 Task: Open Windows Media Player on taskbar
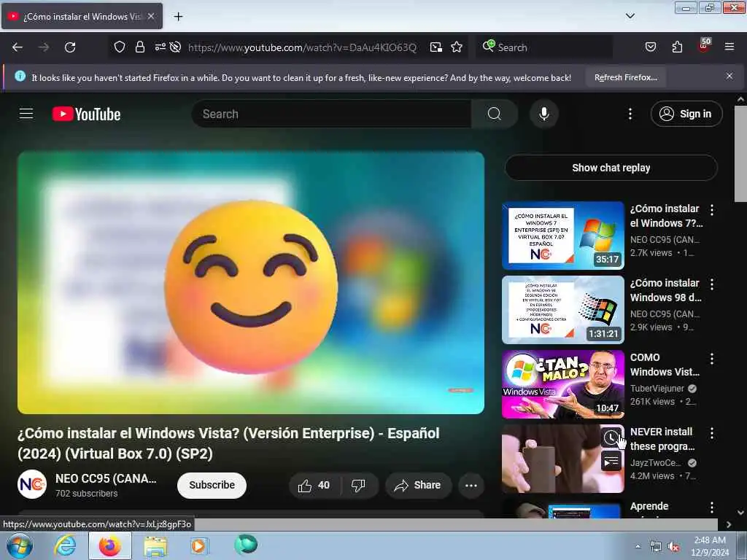click(198, 545)
